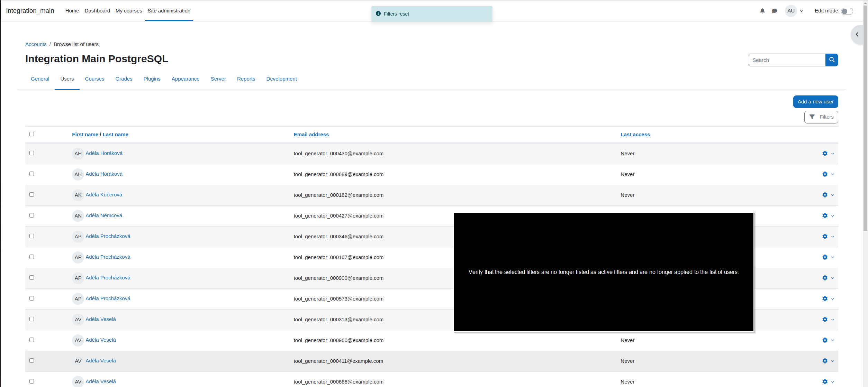This screenshot has height=387, width=868.
Task: Toggle the Edit mode switch
Action: tap(847, 11)
